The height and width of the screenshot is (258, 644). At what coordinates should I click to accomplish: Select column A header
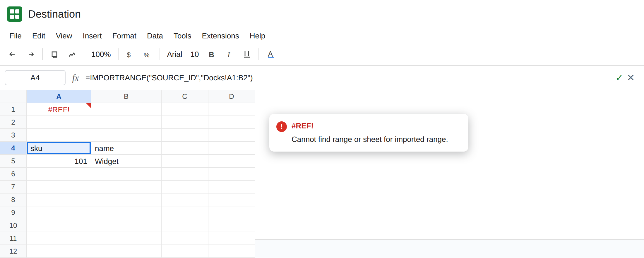click(x=59, y=96)
